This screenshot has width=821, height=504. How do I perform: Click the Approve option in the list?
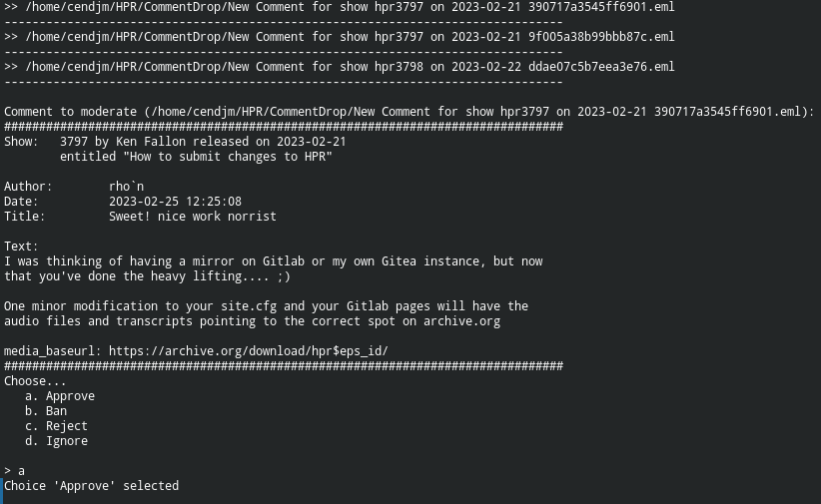[60, 396]
